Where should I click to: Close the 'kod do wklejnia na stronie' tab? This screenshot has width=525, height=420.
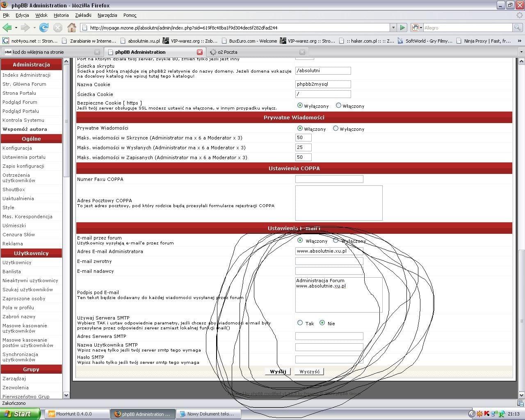point(97,52)
